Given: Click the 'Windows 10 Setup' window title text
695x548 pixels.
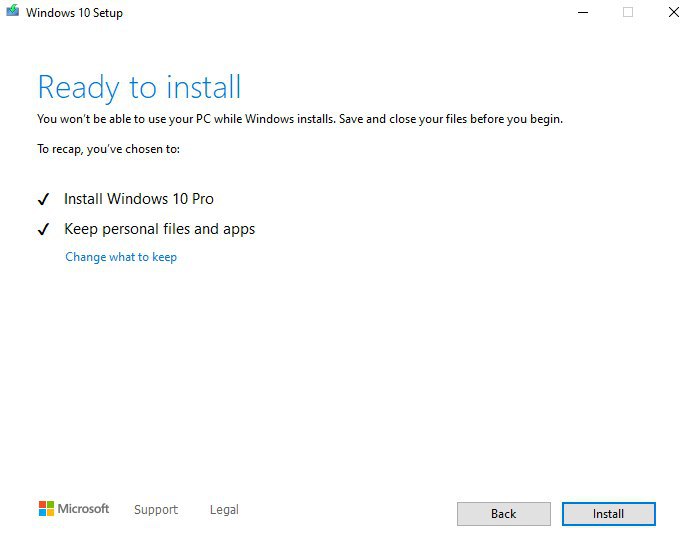Looking at the screenshot, I should click(74, 13).
